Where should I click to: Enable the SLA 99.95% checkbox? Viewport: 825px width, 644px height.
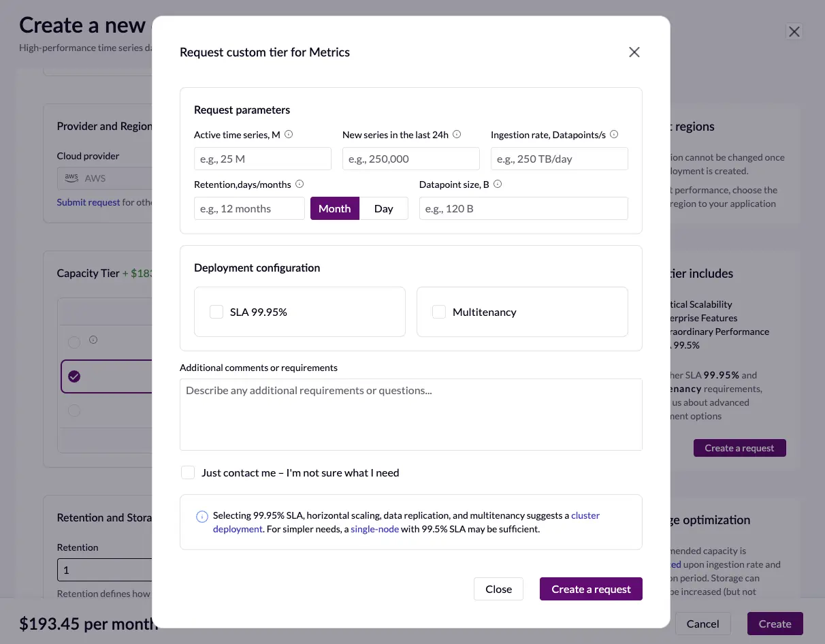tap(216, 312)
